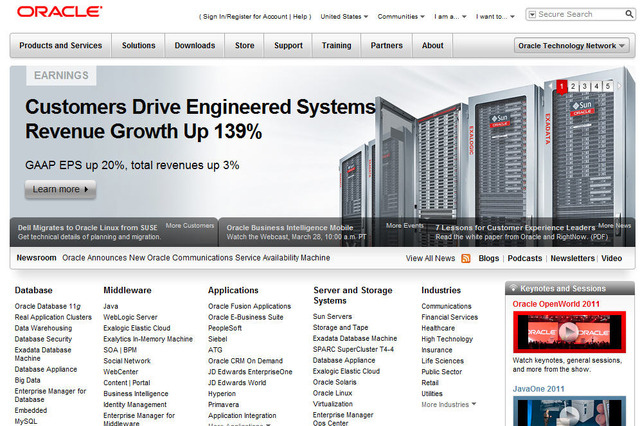Image resolution: width=640 pixels, height=426 pixels.
Task: Go to previous banner slide arrow
Action: coord(551,86)
